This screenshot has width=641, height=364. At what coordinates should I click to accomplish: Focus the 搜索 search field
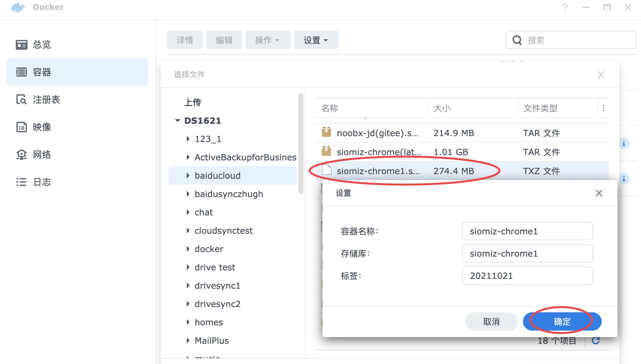[571, 40]
